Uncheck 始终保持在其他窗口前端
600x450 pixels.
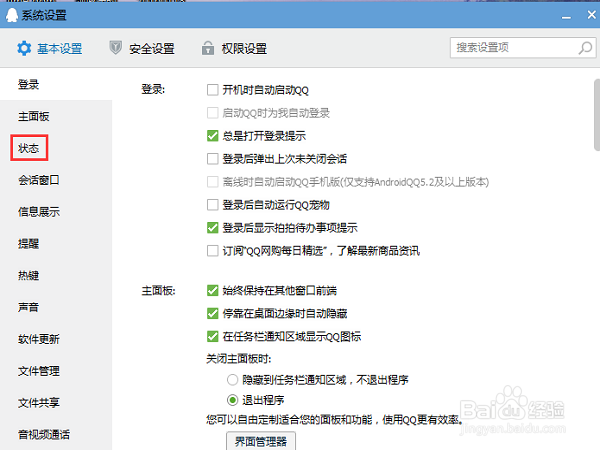click(x=212, y=290)
